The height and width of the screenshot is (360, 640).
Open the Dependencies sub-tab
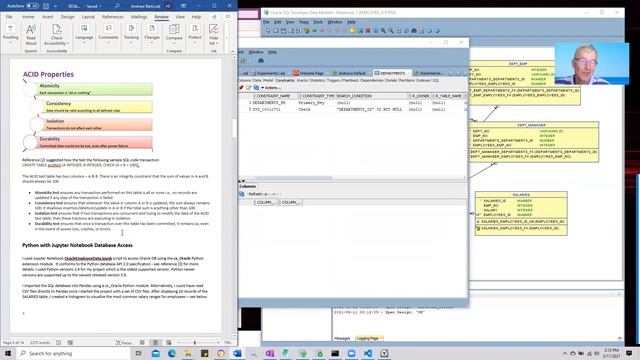pos(371,80)
